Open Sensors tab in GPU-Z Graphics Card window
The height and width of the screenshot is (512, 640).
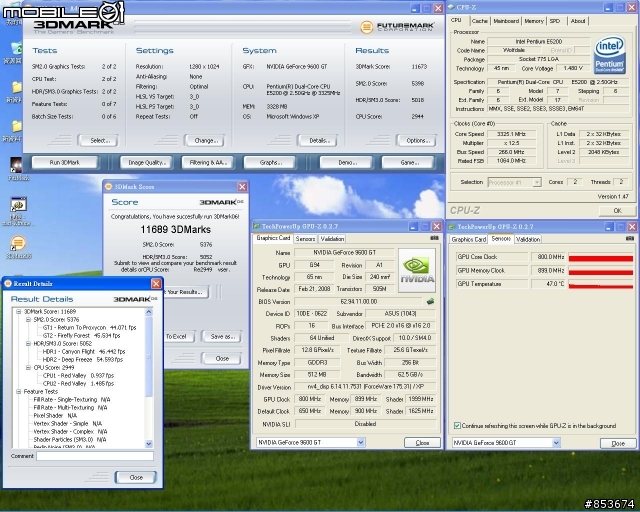(305, 239)
